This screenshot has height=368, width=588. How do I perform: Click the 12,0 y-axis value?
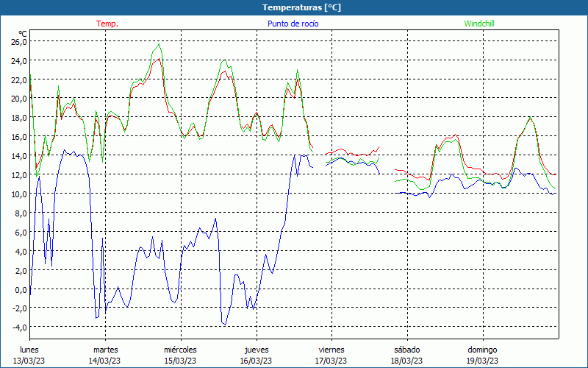click(x=19, y=175)
